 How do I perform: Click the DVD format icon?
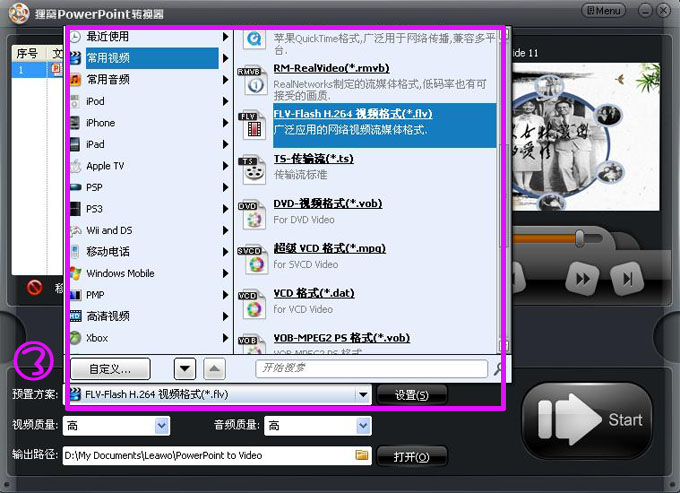[252, 215]
